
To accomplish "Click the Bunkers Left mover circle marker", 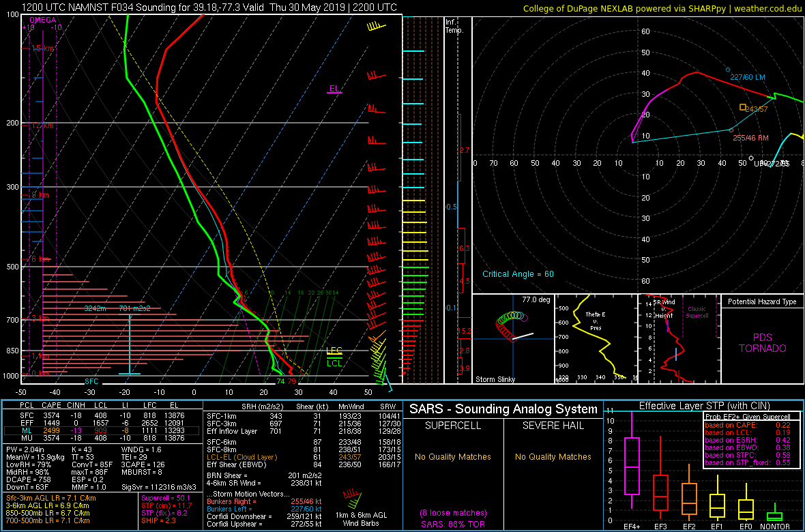I will (x=728, y=70).
